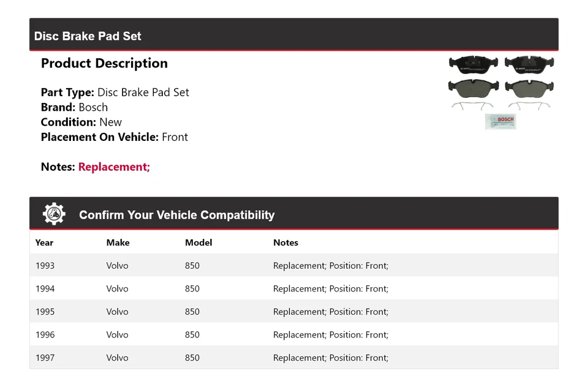
Task: Select the 1993 Volvo 850 row
Action: (293, 266)
